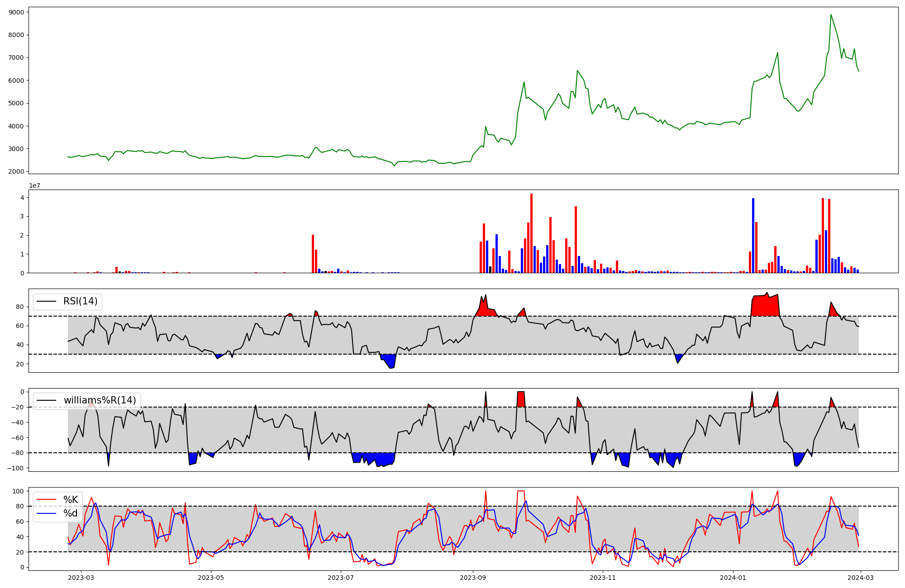
Task: Click the highest green price peak near 9000
Action: pyautogui.click(x=831, y=15)
